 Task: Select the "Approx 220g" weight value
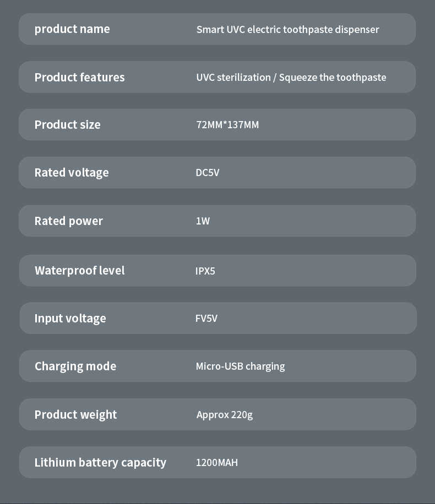click(224, 415)
